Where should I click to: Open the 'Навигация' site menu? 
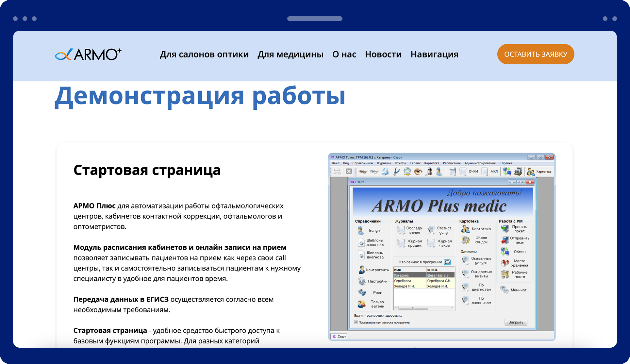click(x=434, y=54)
